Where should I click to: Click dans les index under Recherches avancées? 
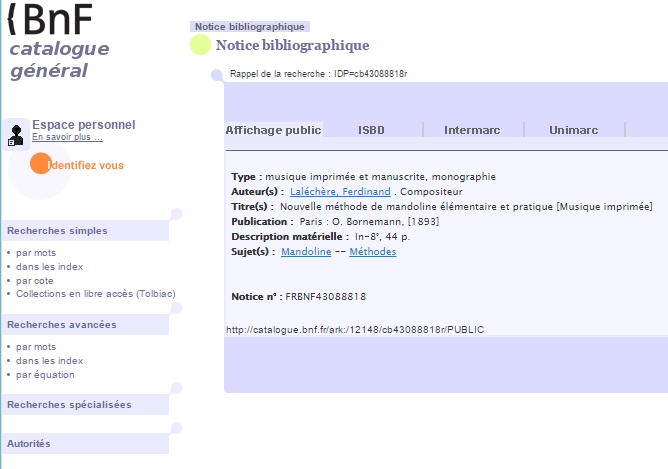(49, 361)
